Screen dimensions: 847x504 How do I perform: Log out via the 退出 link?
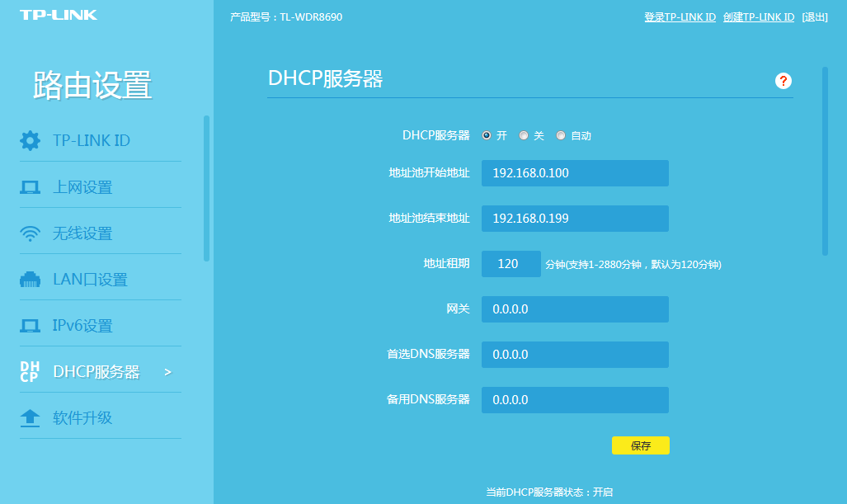(816, 16)
